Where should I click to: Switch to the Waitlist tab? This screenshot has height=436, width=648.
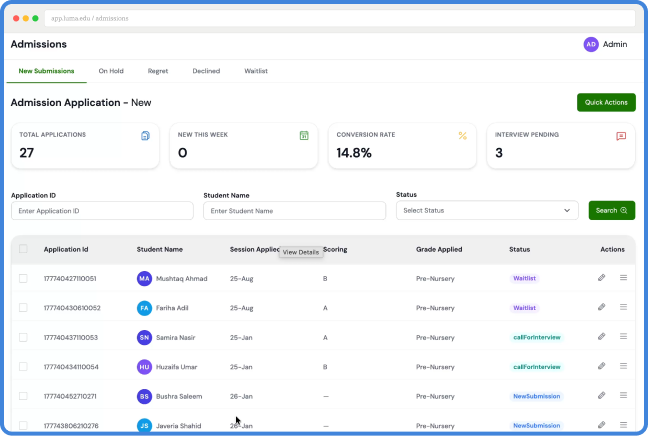256,71
